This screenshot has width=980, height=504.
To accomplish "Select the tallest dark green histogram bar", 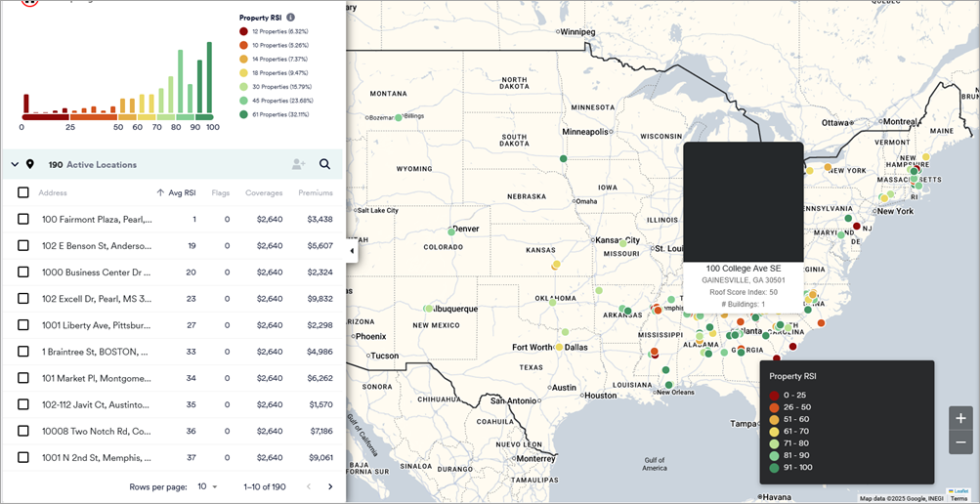I will (x=209, y=78).
